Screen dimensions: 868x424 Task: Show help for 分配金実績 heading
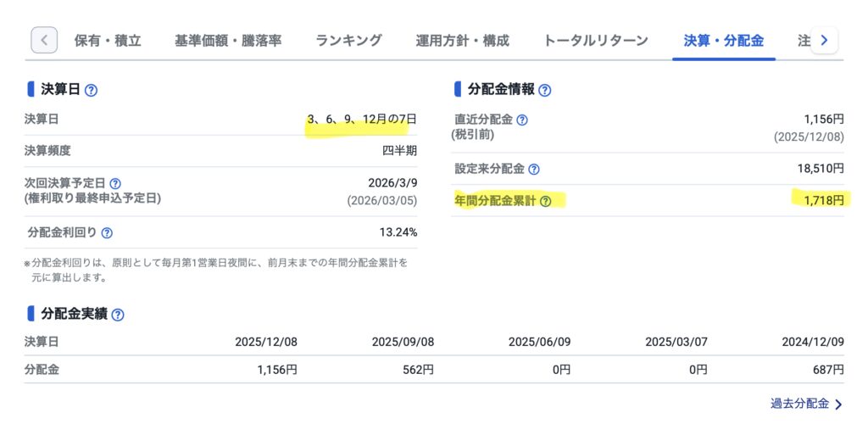(x=118, y=315)
